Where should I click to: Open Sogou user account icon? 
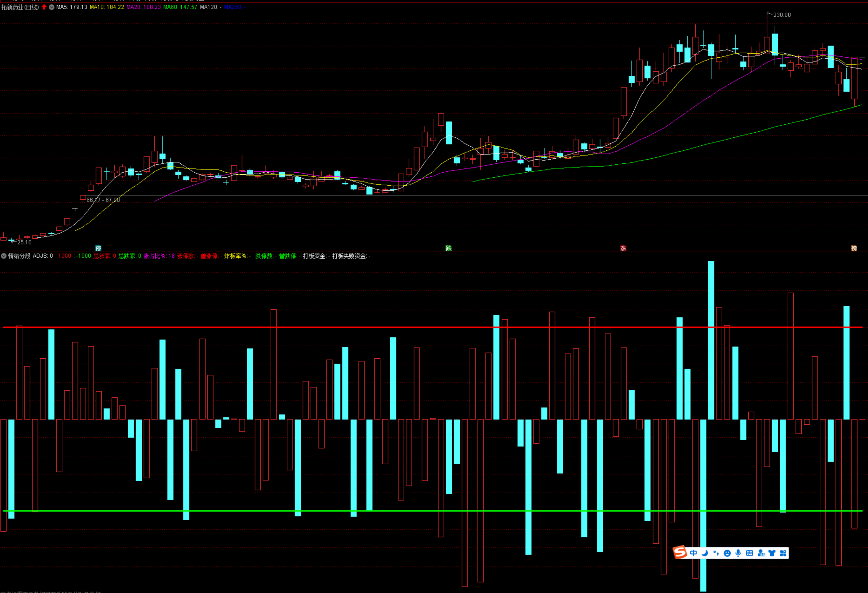click(x=761, y=553)
